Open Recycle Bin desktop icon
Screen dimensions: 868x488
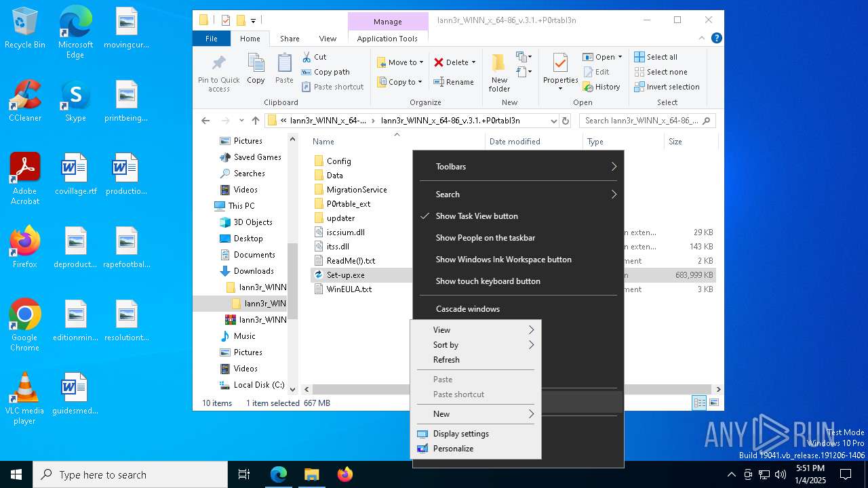click(x=25, y=28)
